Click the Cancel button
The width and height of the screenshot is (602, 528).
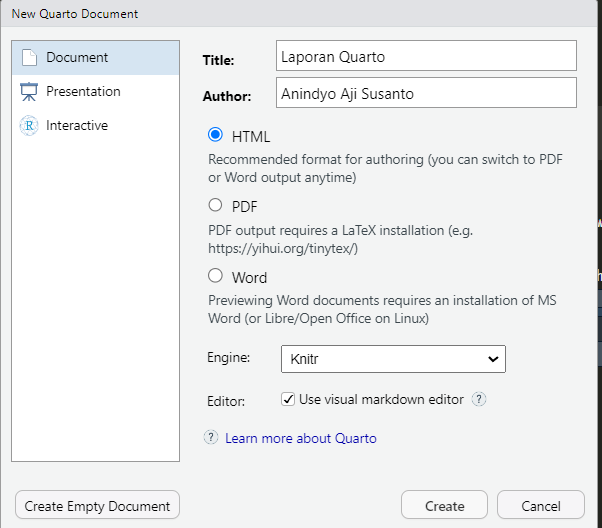(x=541, y=505)
